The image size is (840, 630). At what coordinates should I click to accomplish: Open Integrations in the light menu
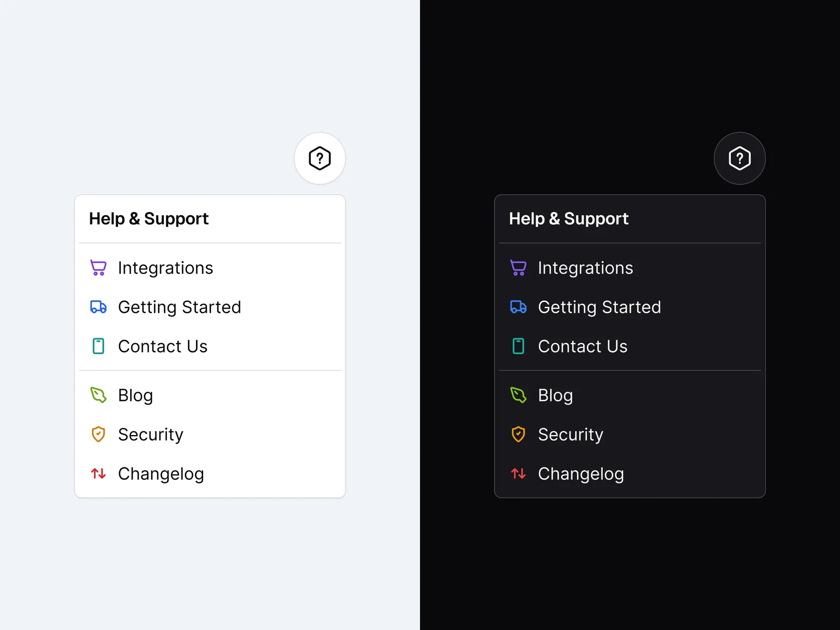(x=165, y=268)
